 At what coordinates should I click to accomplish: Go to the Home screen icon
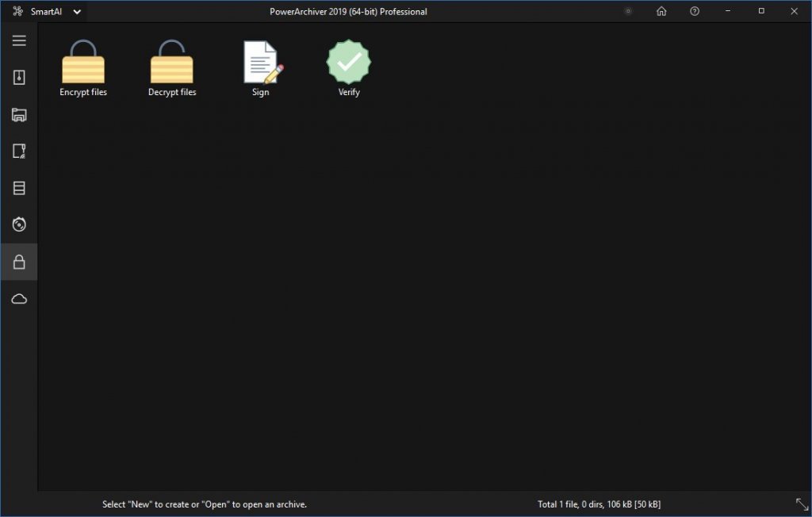click(661, 11)
